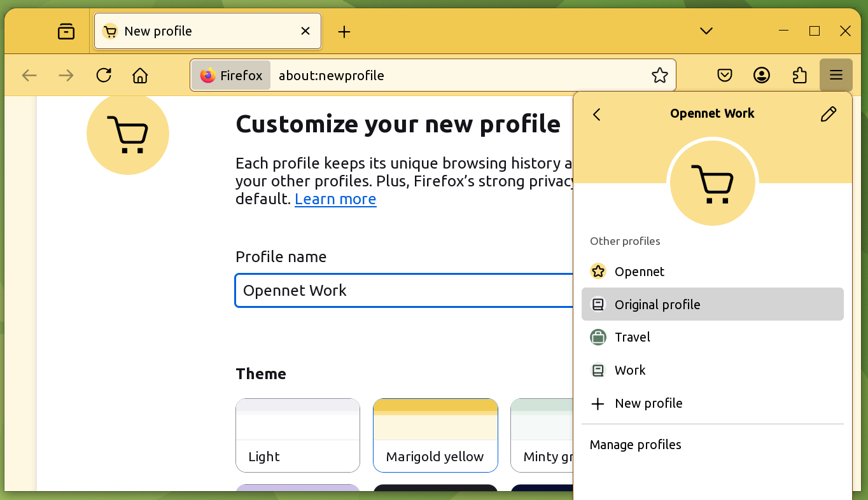Go back in the profiles panel
This screenshot has width=868, height=500.
pyautogui.click(x=597, y=115)
